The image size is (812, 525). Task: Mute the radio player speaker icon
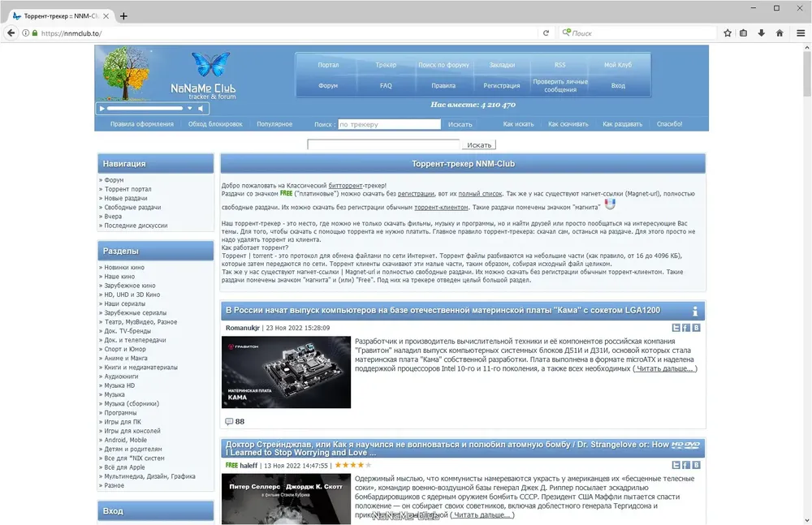pyautogui.click(x=201, y=109)
